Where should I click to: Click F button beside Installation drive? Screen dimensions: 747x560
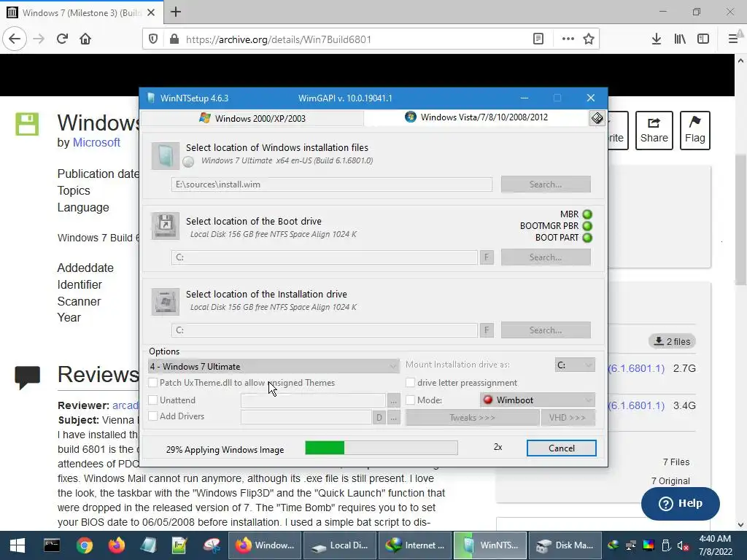487,330
